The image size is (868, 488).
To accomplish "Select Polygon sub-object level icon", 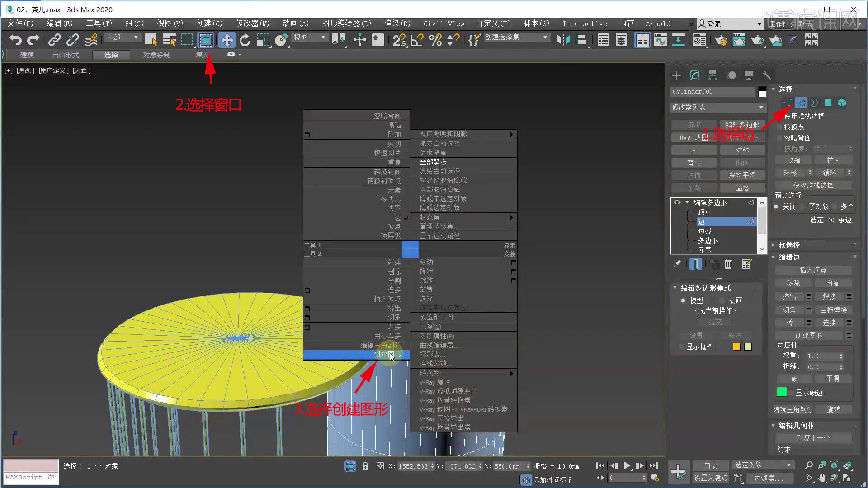I will [828, 103].
